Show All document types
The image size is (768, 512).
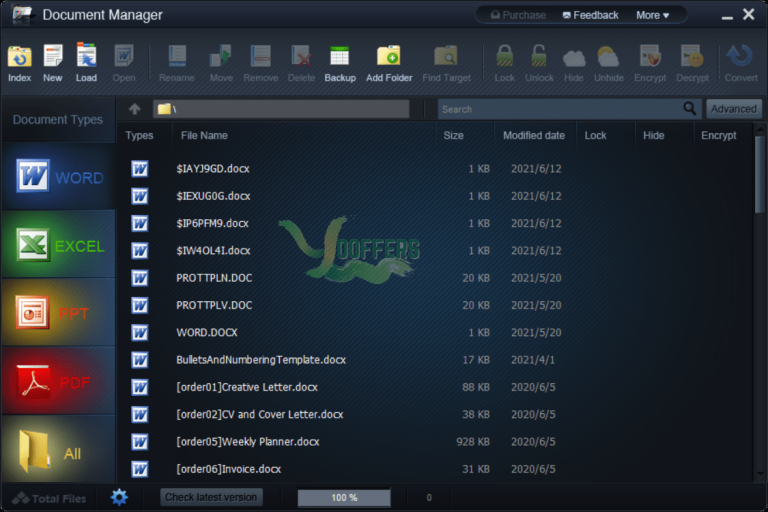coord(59,449)
